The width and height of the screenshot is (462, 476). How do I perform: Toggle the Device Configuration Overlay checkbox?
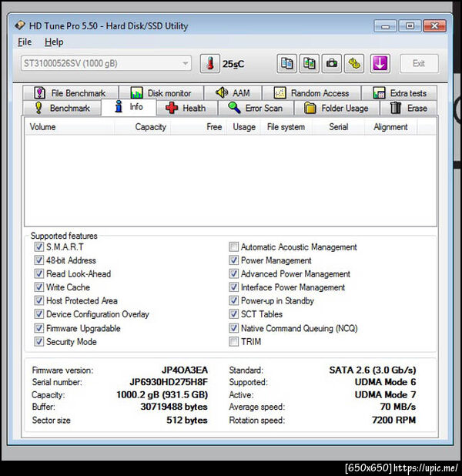click(38, 314)
